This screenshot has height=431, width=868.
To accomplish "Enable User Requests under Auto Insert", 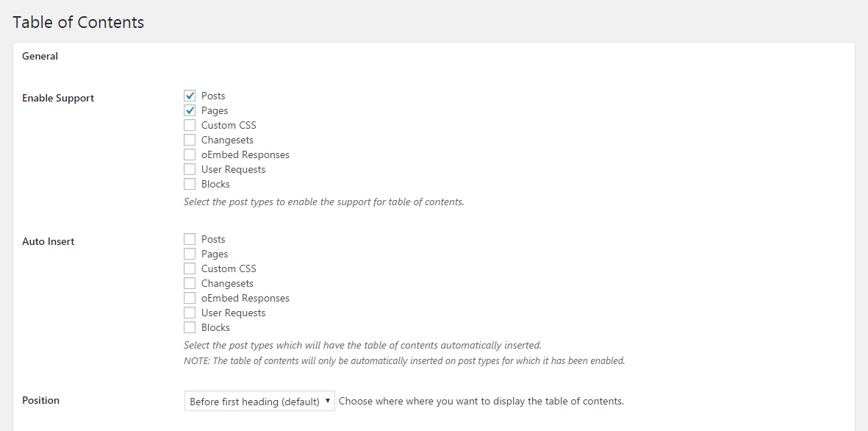I will [190, 313].
